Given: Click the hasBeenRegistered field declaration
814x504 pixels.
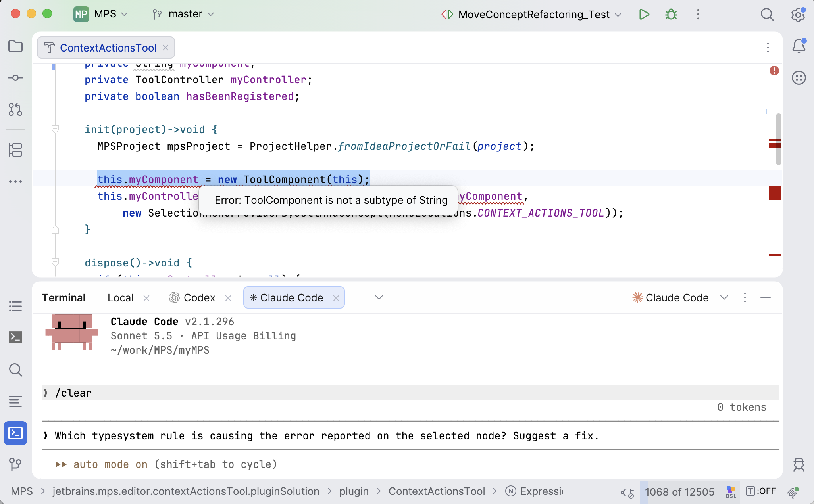Looking at the screenshot, I should (x=192, y=96).
